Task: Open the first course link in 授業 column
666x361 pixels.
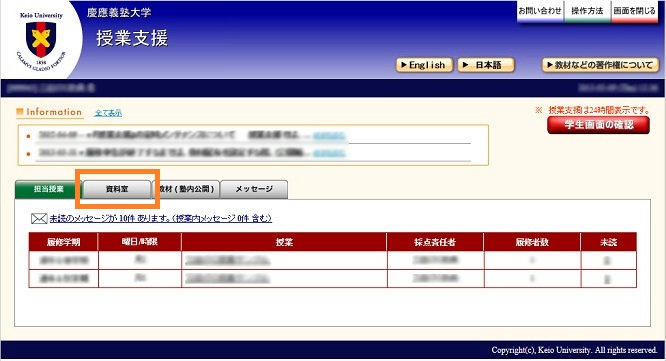Action: point(227,260)
